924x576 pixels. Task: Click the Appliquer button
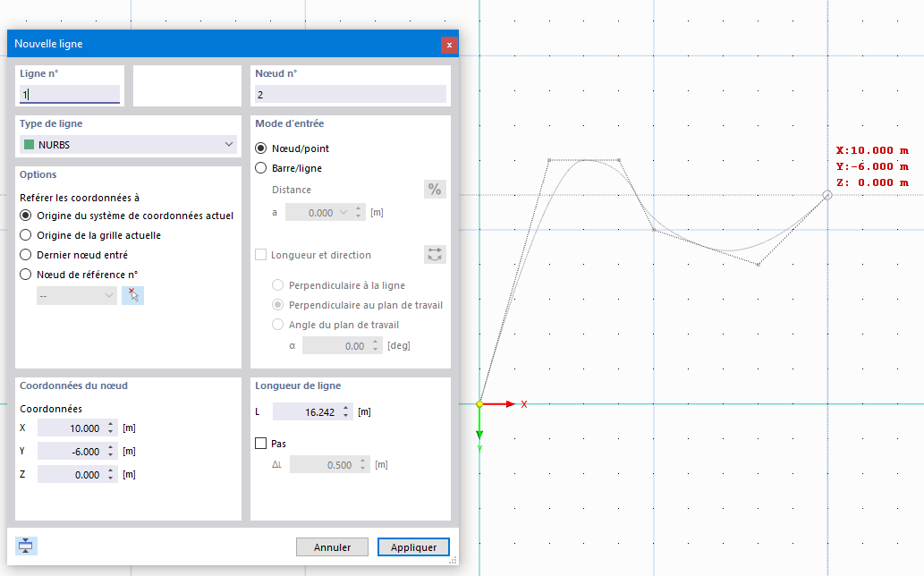pyautogui.click(x=413, y=546)
